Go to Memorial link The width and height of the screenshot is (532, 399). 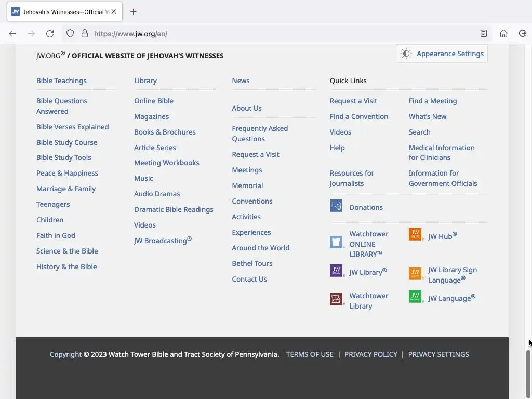[247, 185]
